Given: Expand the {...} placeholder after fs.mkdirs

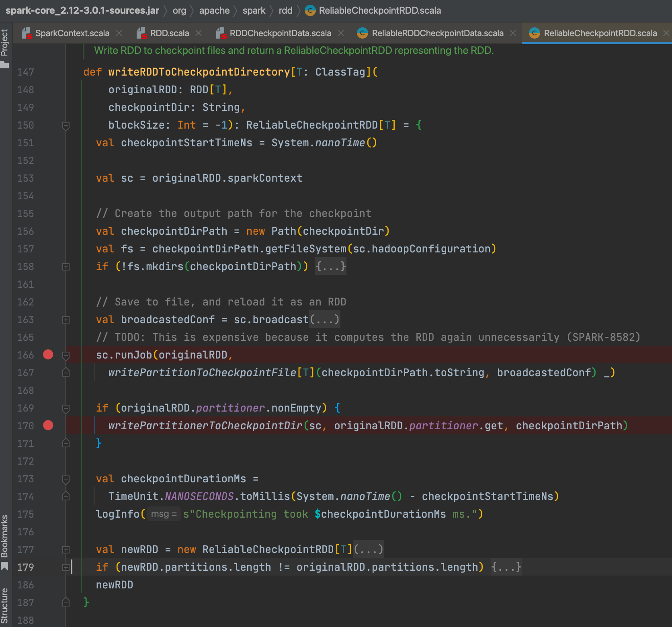Looking at the screenshot, I should tap(331, 266).
